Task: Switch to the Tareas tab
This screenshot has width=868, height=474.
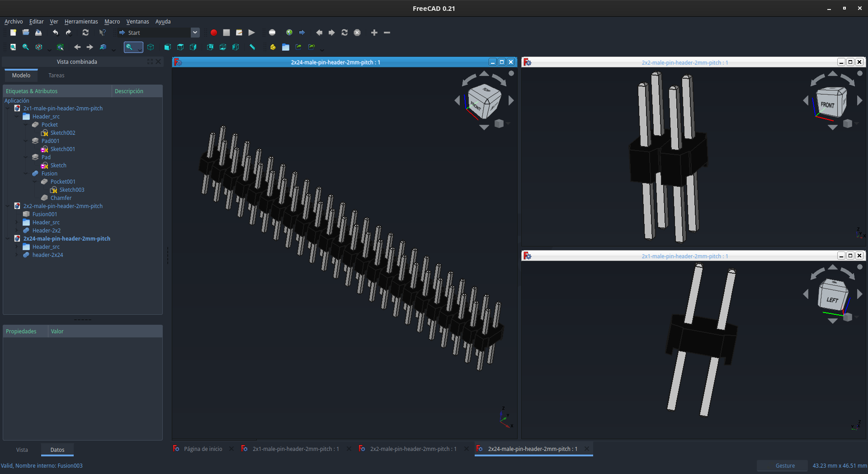Action: (x=57, y=76)
